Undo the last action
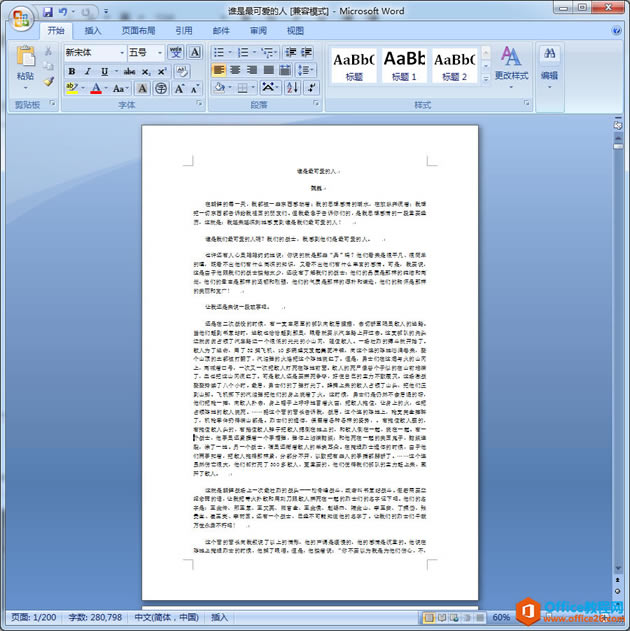630x631 pixels. [63, 12]
